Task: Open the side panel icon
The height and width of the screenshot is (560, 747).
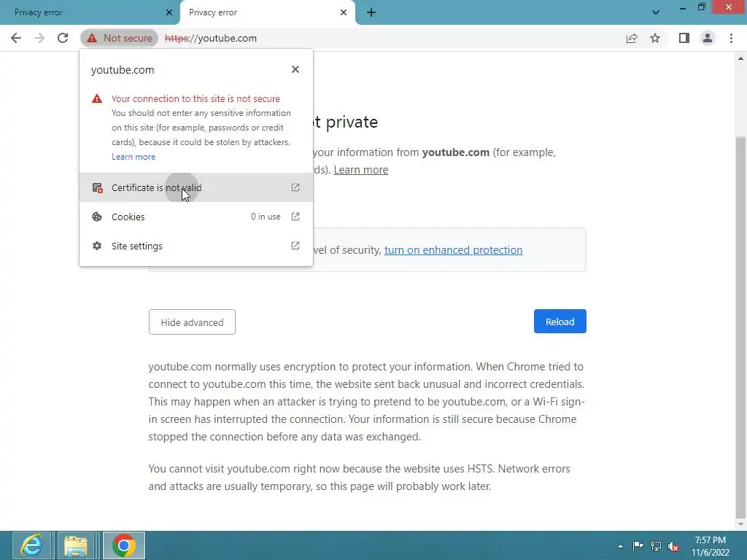Action: 684,38
